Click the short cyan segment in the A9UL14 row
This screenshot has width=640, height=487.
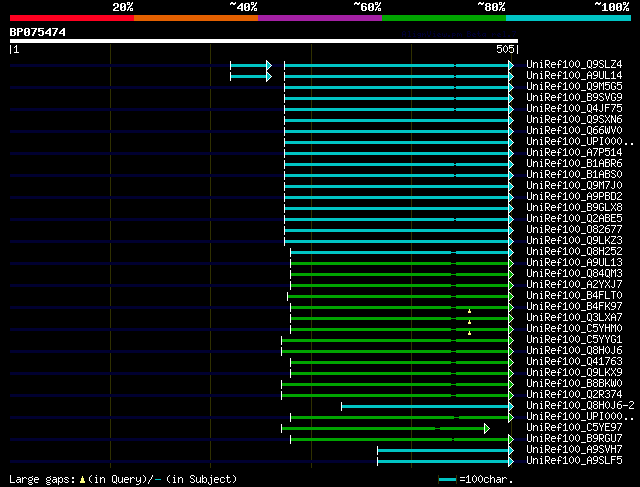251,76
